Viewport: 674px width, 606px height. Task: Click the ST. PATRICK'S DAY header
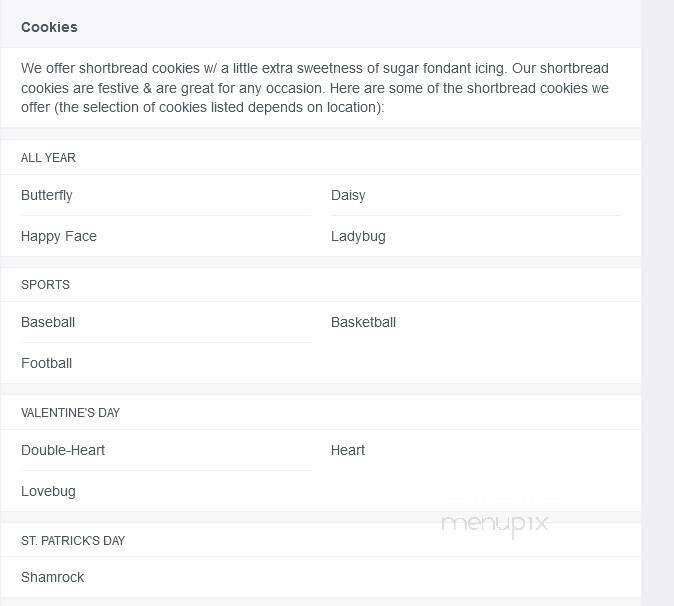point(73,541)
